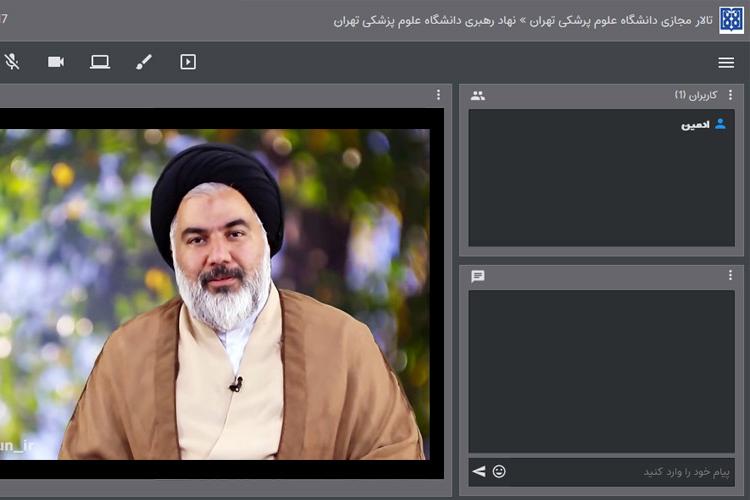Click the users group icon in the panel header
750x500 pixels.
(x=478, y=96)
